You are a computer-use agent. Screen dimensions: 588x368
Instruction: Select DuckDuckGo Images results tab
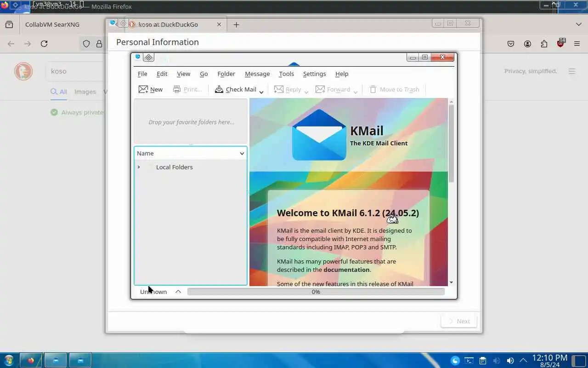pos(85,92)
